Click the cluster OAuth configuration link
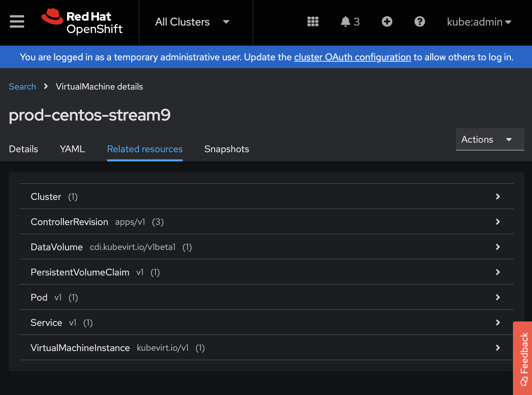 point(352,57)
